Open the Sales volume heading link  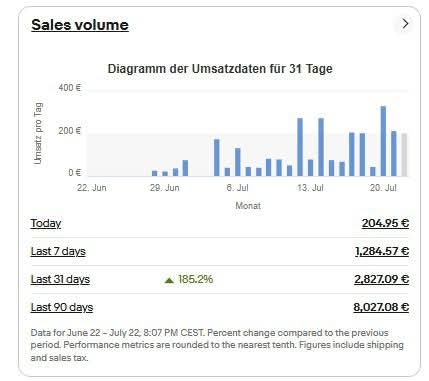click(80, 25)
